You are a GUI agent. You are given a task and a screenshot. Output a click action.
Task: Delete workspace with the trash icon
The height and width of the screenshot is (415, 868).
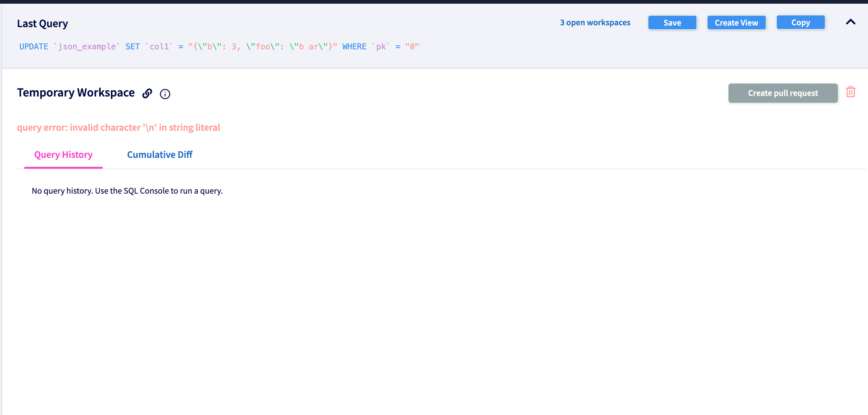click(x=850, y=92)
